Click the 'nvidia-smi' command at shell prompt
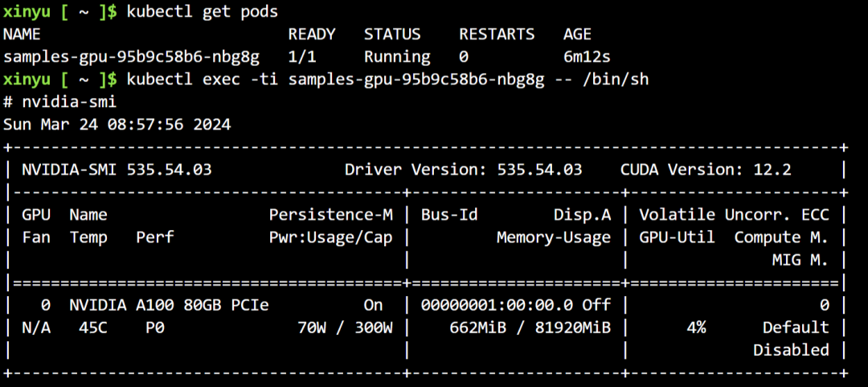This screenshot has height=387, width=868. (x=69, y=102)
